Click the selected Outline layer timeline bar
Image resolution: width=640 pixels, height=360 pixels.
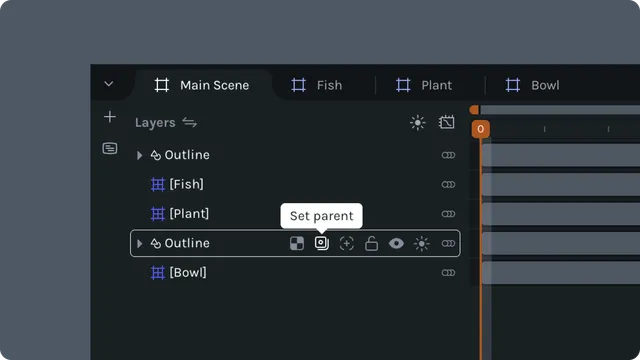click(x=561, y=243)
